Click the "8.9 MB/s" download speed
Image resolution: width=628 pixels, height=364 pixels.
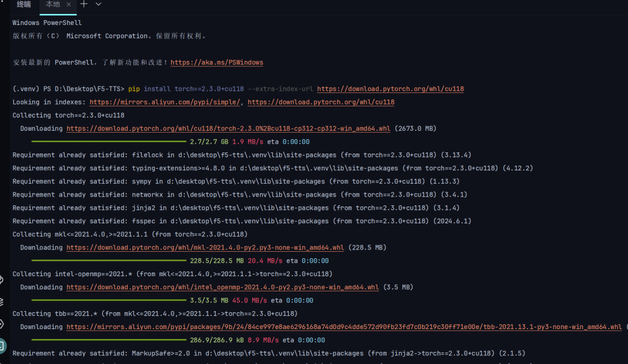click(263, 340)
